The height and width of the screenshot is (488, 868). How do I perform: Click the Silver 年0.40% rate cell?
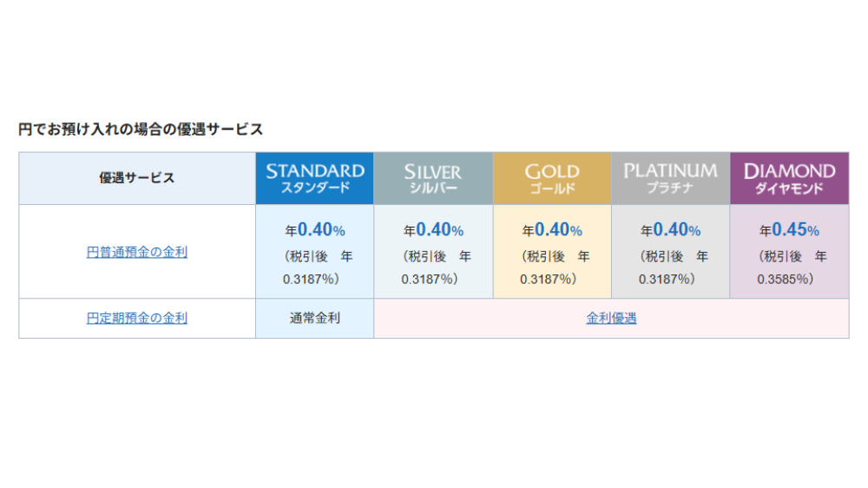[433, 252]
